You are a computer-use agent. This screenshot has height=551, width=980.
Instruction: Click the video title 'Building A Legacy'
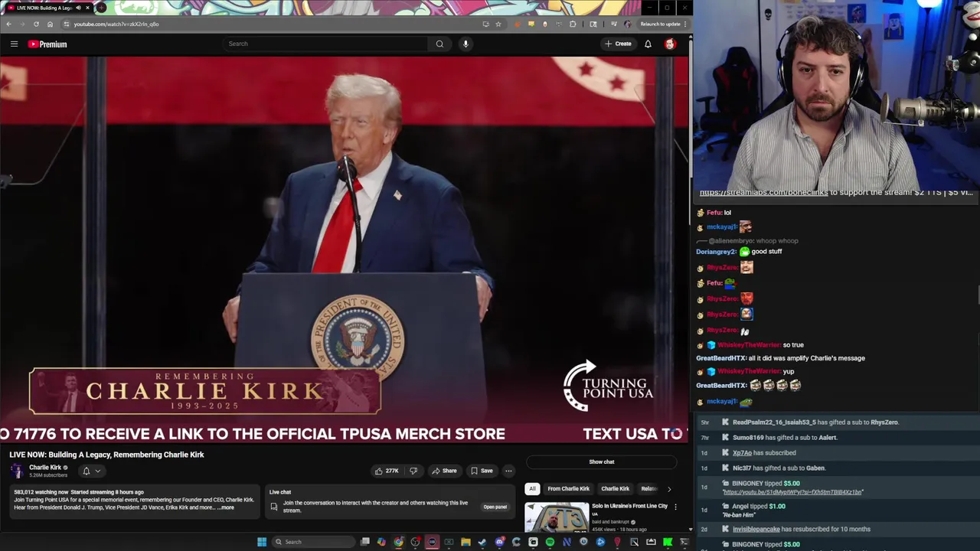click(x=106, y=455)
